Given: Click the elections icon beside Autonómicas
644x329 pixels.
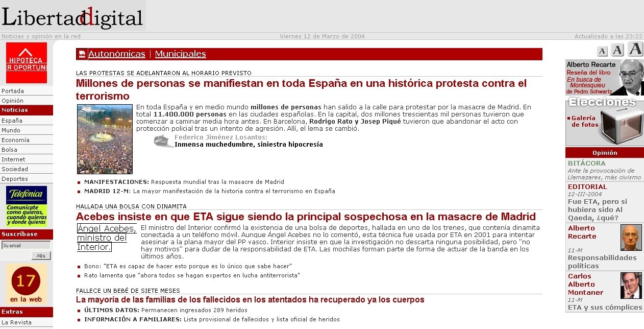Looking at the screenshot, I should tap(82, 54).
